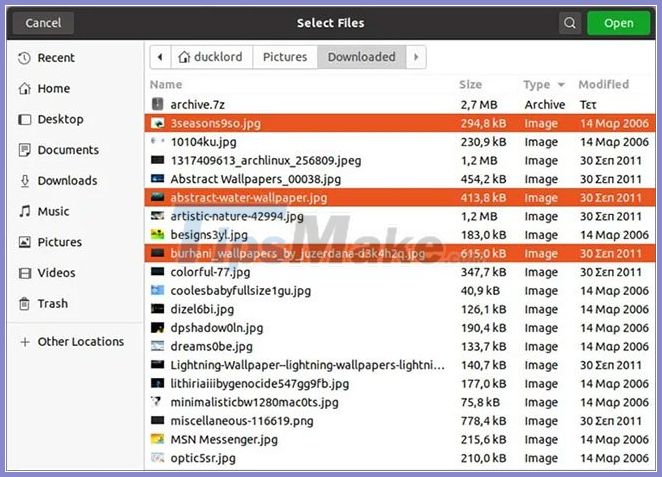The height and width of the screenshot is (477, 662).
Task: Select highlighted abstract-water-wallpaper.jpg row
Action: tap(400, 198)
